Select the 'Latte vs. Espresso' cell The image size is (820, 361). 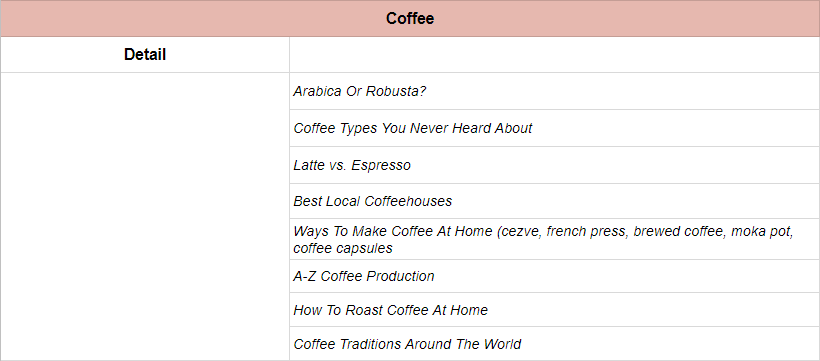click(x=554, y=165)
